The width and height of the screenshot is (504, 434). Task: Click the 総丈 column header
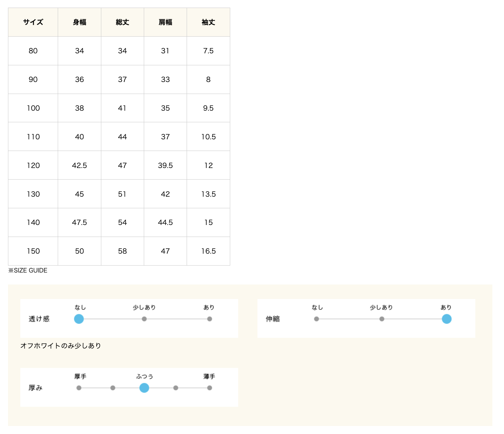coord(122,22)
